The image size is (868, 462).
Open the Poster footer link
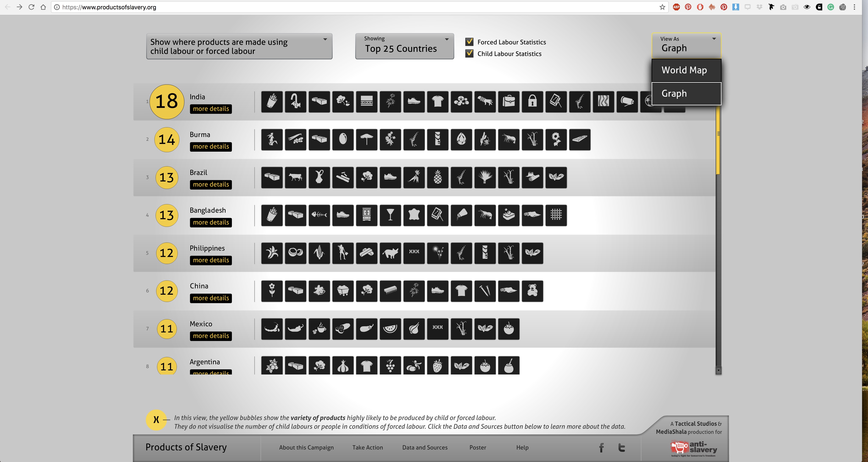pos(478,448)
